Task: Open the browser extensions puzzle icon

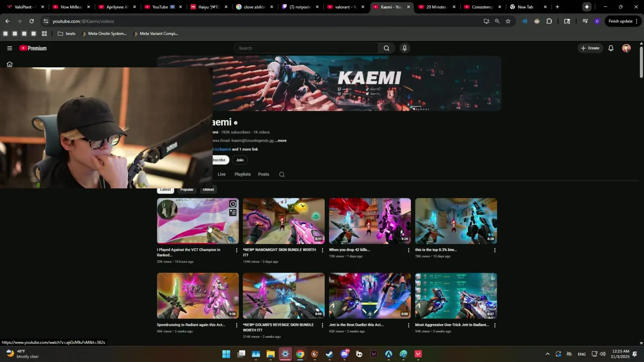Action: click(x=549, y=21)
